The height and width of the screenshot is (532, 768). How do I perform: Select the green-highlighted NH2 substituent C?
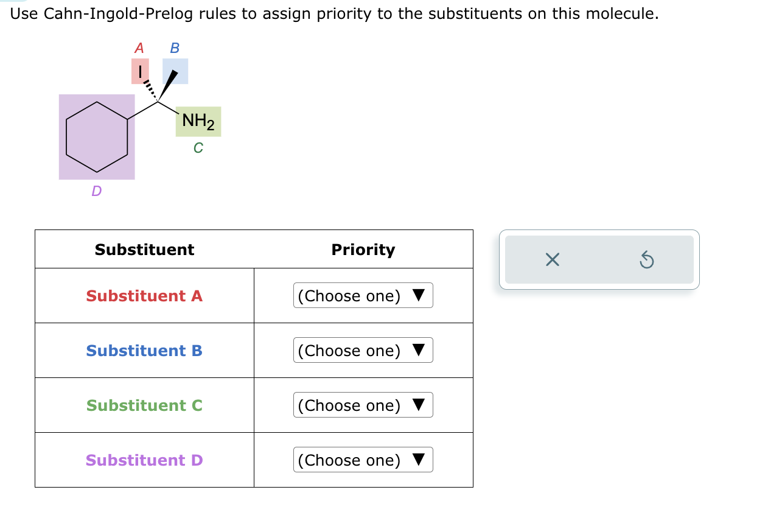click(198, 121)
